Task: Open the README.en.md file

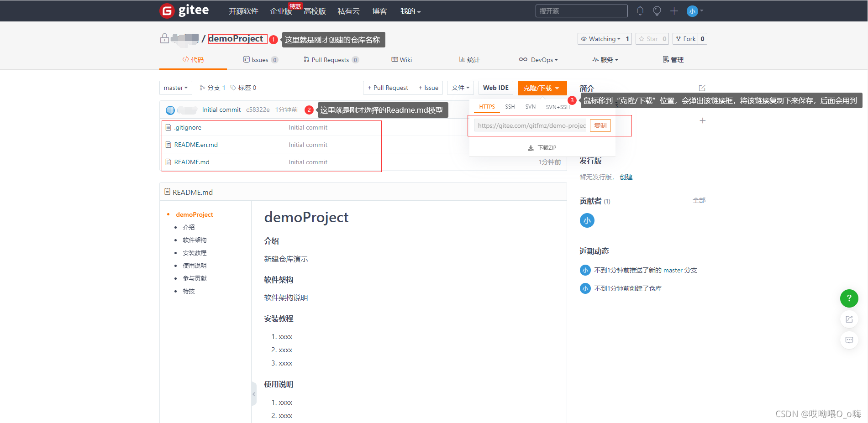Action: 196,145
